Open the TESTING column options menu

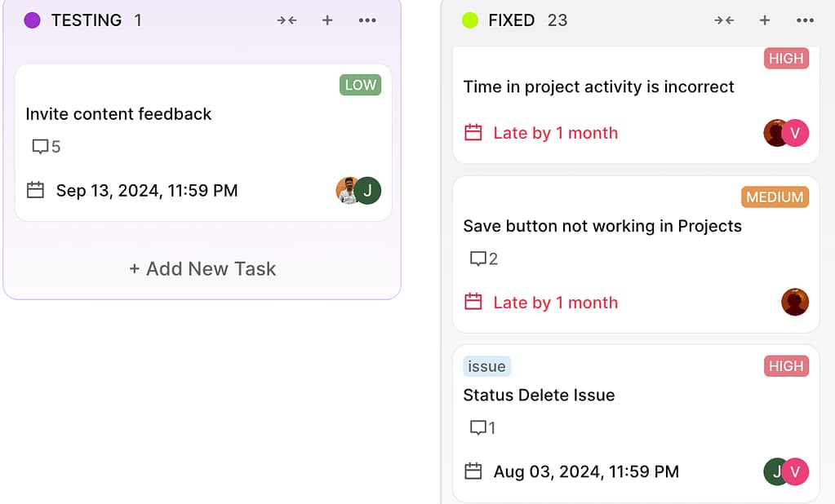(x=366, y=20)
